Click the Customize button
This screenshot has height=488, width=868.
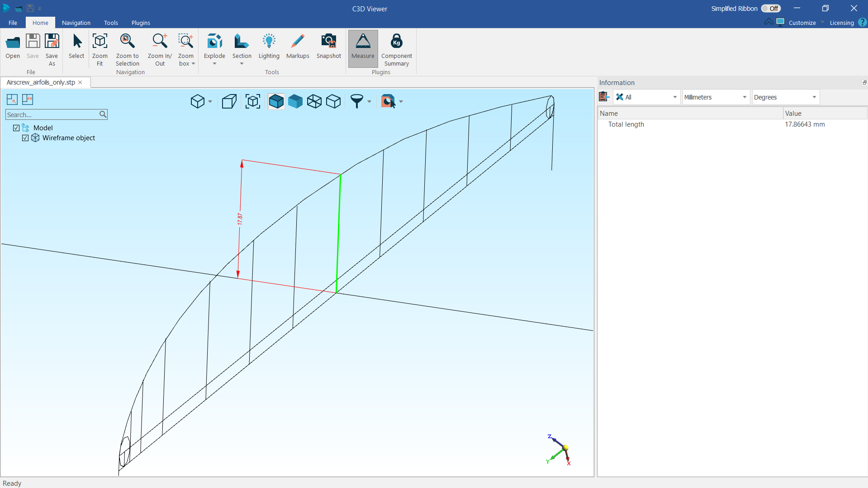802,23
